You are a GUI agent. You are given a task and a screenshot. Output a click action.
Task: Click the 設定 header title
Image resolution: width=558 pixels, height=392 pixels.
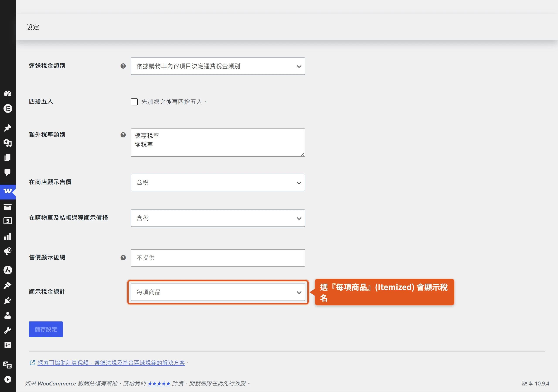click(x=33, y=27)
